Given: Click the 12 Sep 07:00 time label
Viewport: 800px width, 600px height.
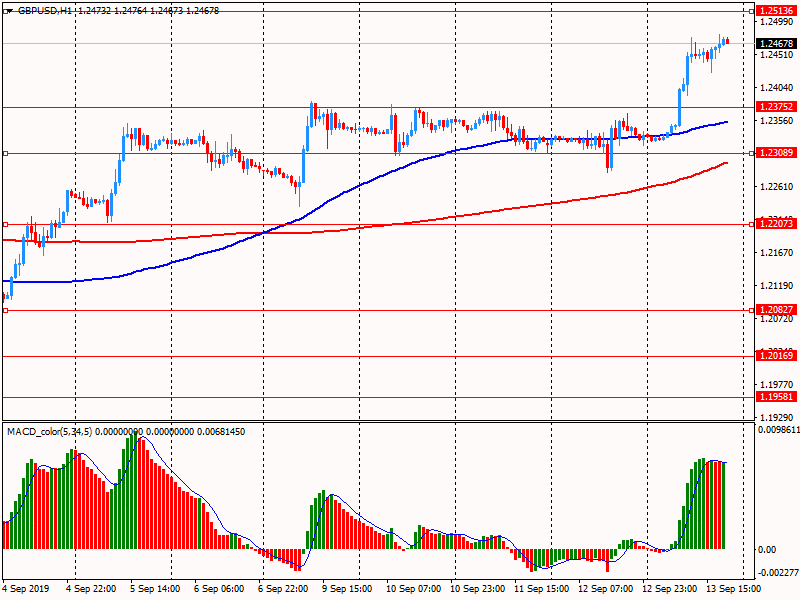Looking at the screenshot, I should click(606, 589).
